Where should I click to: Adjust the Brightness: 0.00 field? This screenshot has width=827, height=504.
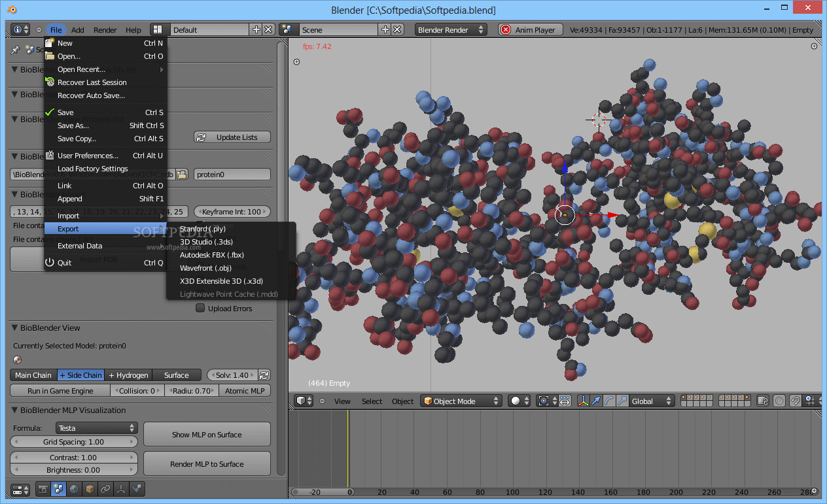pyautogui.click(x=74, y=470)
